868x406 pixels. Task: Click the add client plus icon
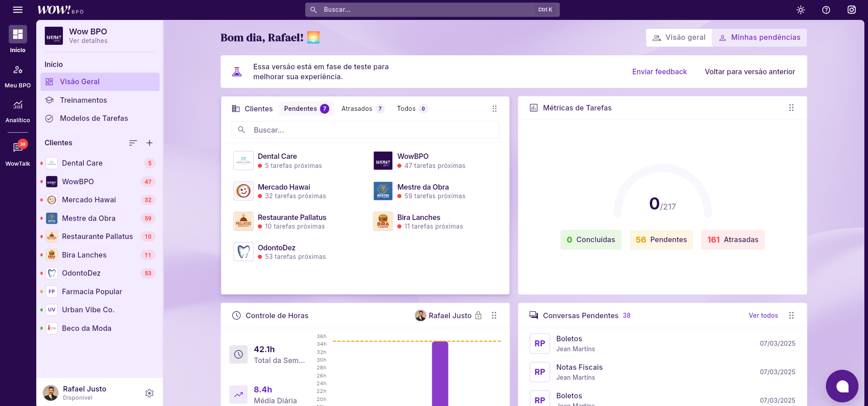click(x=149, y=143)
